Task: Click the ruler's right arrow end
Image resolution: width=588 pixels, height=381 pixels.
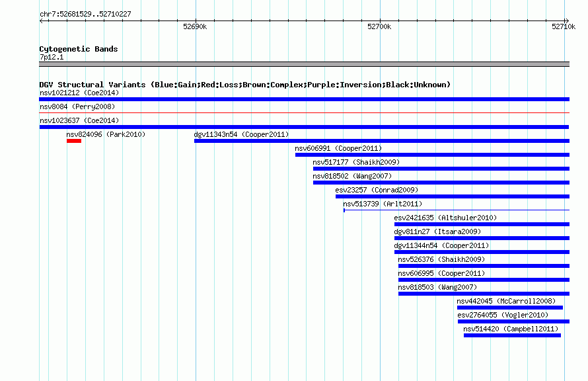Action: 567,21
